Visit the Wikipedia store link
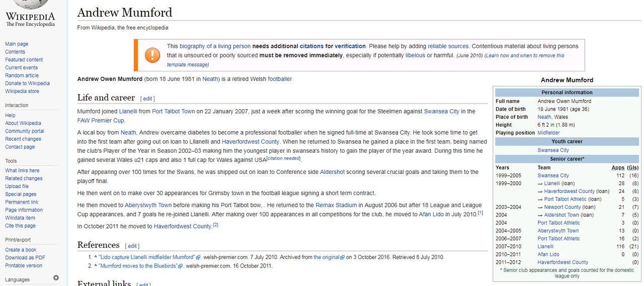Screen dimensions: 644x286 click(x=22, y=91)
